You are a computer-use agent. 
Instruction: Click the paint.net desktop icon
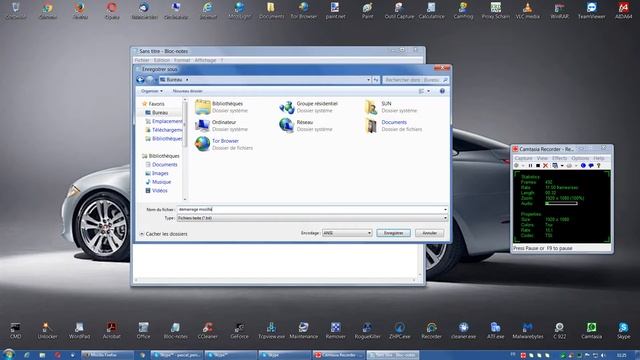pyautogui.click(x=335, y=11)
